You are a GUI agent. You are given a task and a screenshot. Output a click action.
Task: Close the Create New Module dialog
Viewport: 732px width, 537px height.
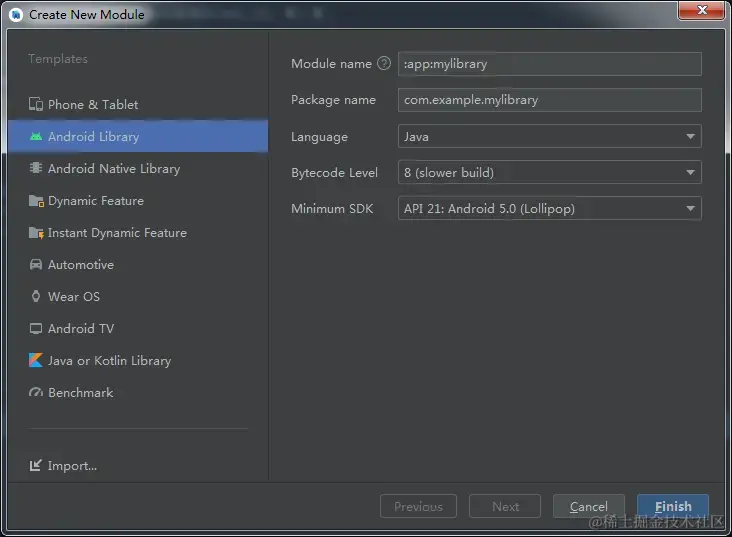[702, 10]
